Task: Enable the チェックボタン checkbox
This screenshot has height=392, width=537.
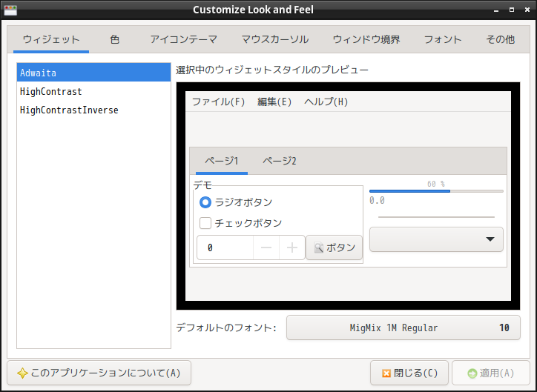Action: click(205, 223)
